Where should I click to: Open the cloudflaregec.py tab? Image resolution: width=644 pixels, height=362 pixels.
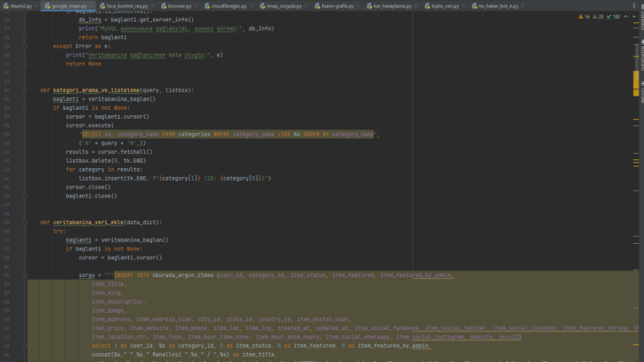pyautogui.click(x=229, y=6)
